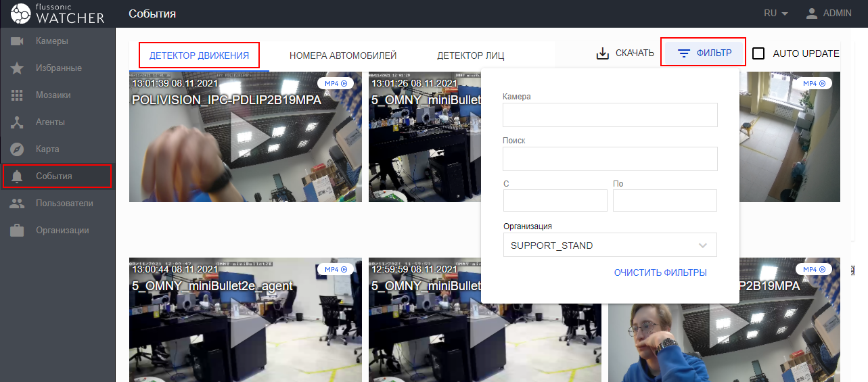Click the Agents network icon
Image resolution: width=868 pixels, height=382 pixels.
(18, 122)
